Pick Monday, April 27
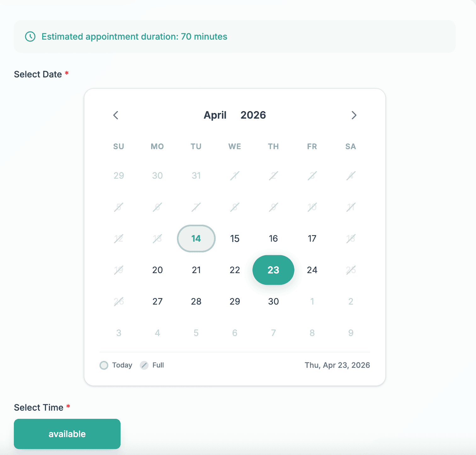The height and width of the screenshot is (455, 476). tap(157, 301)
